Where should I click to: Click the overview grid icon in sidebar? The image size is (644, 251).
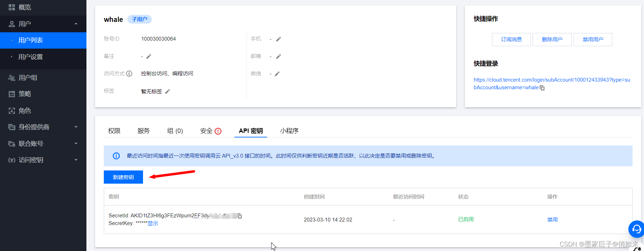(x=12, y=7)
